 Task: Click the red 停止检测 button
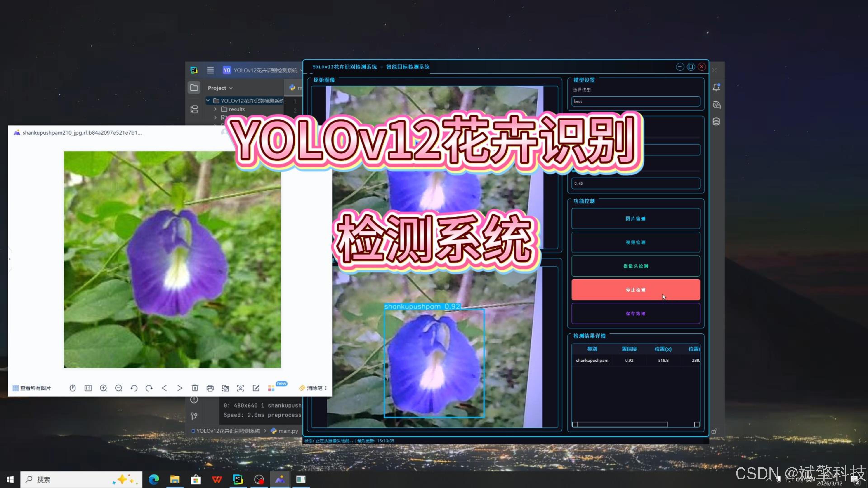pyautogui.click(x=635, y=290)
